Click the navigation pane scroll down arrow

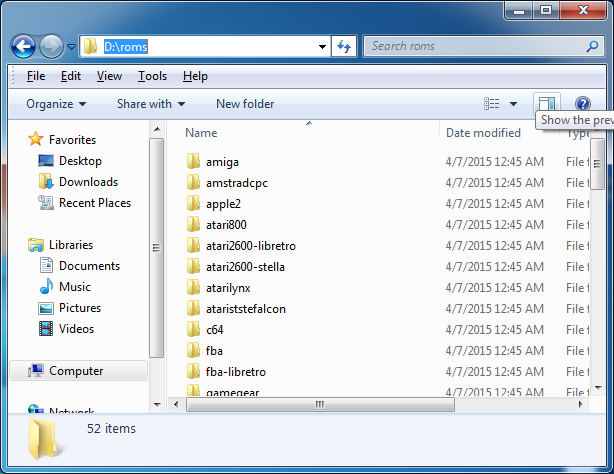pyautogui.click(x=157, y=405)
